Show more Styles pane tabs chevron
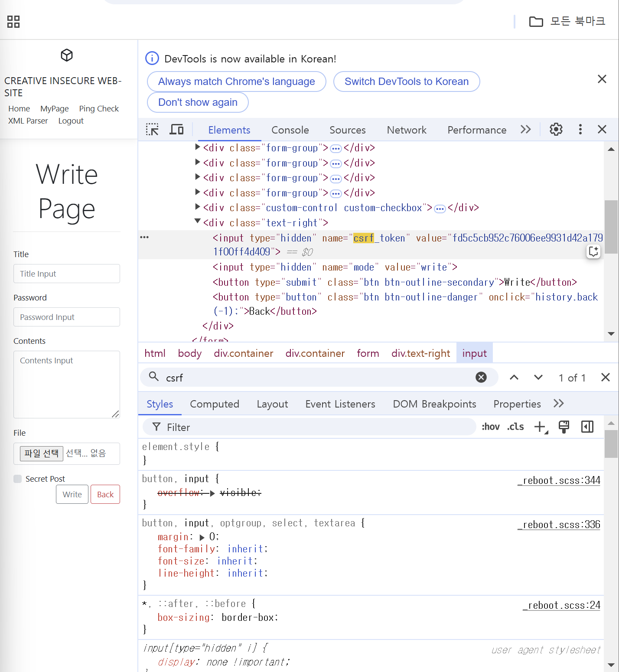 coord(559,403)
